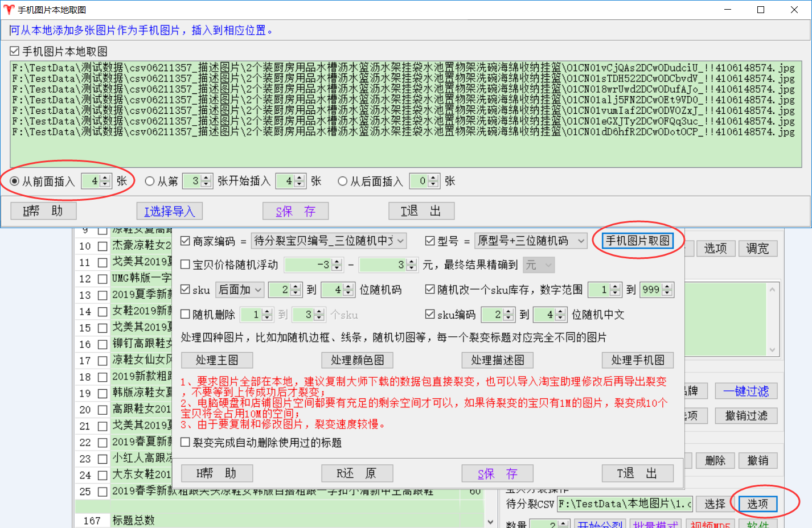This screenshot has width=812, height=528.
Task: Expand the 型号 combo box
Action: point(531,241)
